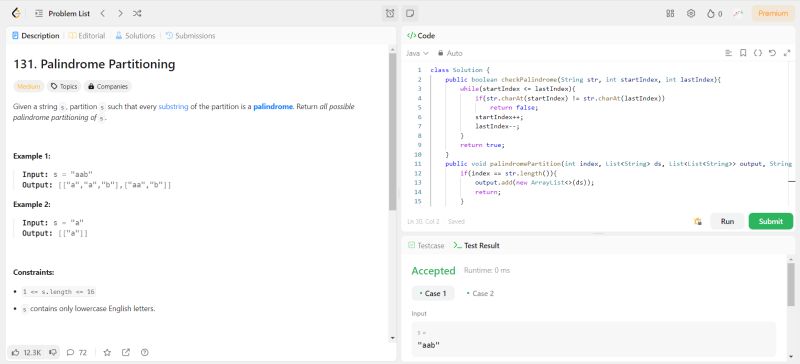
Task: Open the settings gear icon
Action: [691, 14]
